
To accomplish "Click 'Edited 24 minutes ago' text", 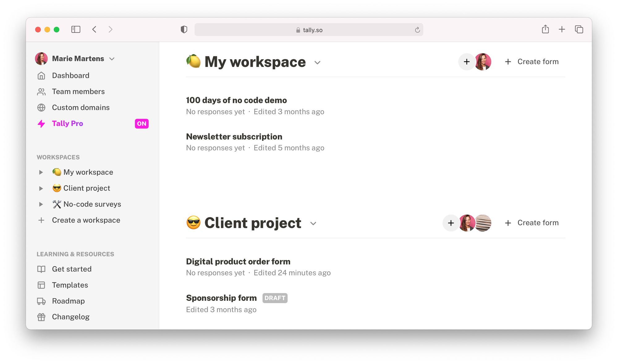I will click(292, 273).
